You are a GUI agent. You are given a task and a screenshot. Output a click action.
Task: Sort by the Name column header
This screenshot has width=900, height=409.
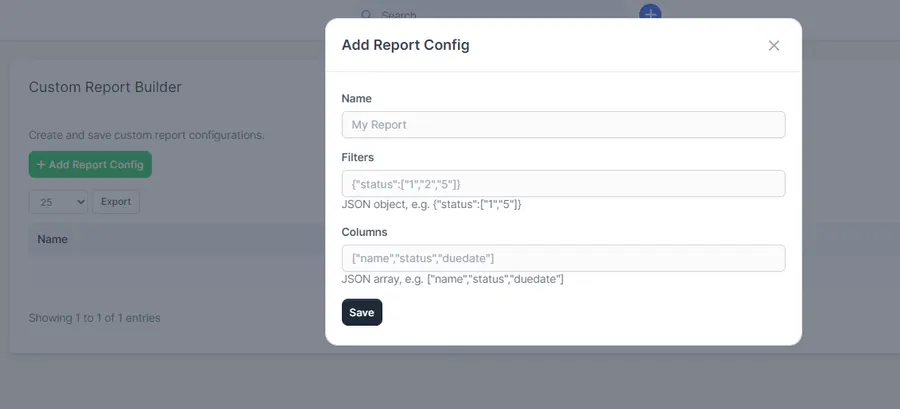[x=52, y=239]
